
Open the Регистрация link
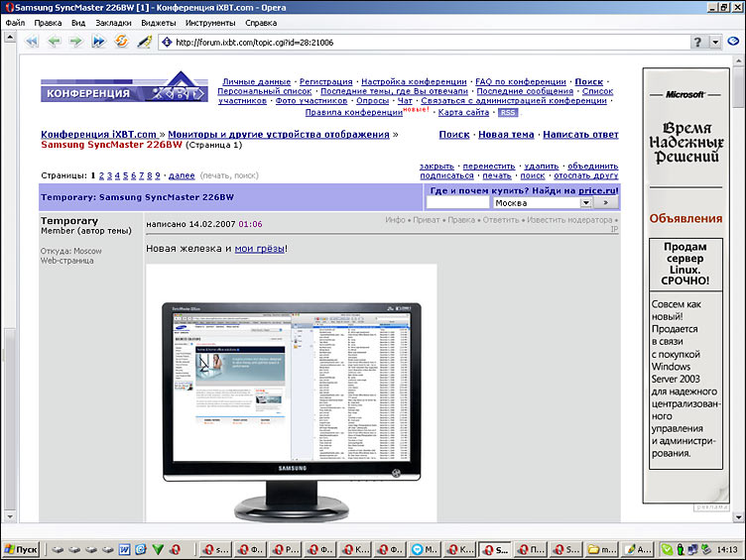coord(326,81)
